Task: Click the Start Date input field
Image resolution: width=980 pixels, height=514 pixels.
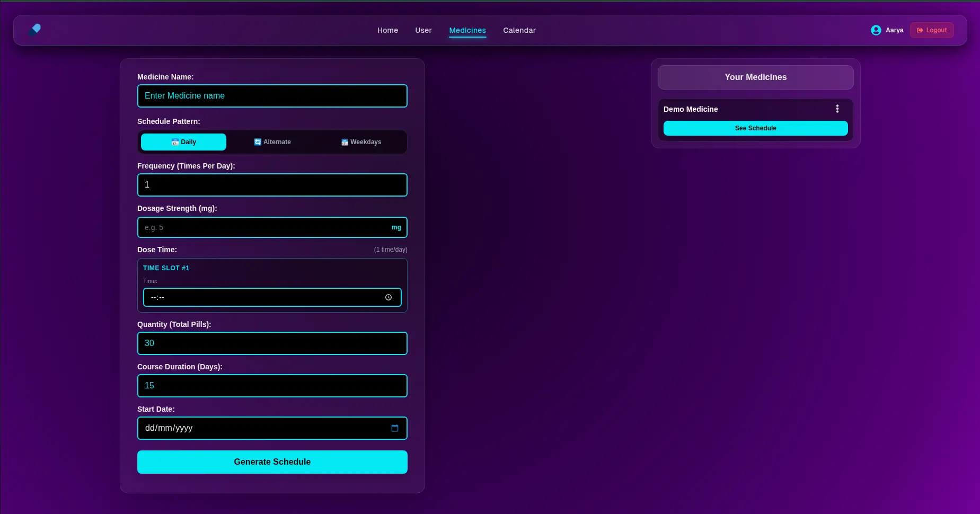Action: point(272,428)
